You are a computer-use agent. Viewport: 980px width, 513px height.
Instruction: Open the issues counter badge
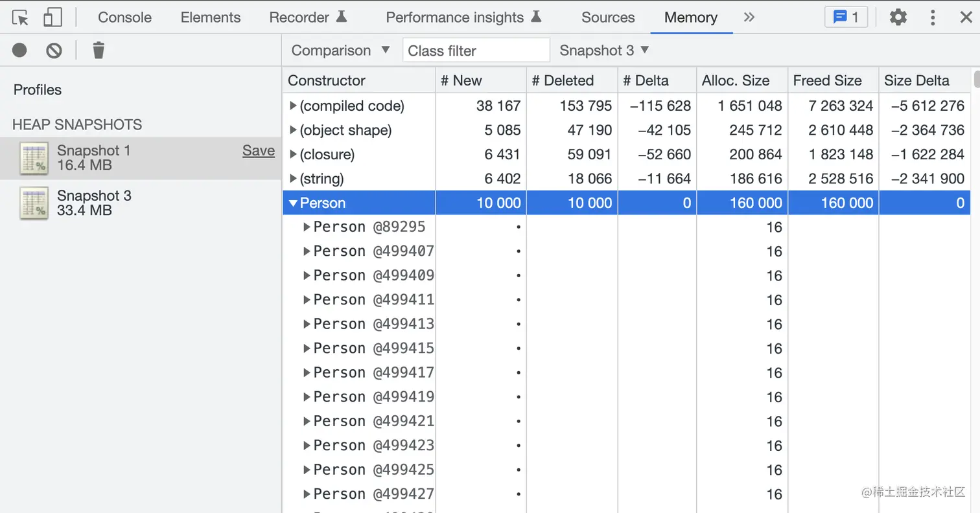coord(846,17)
